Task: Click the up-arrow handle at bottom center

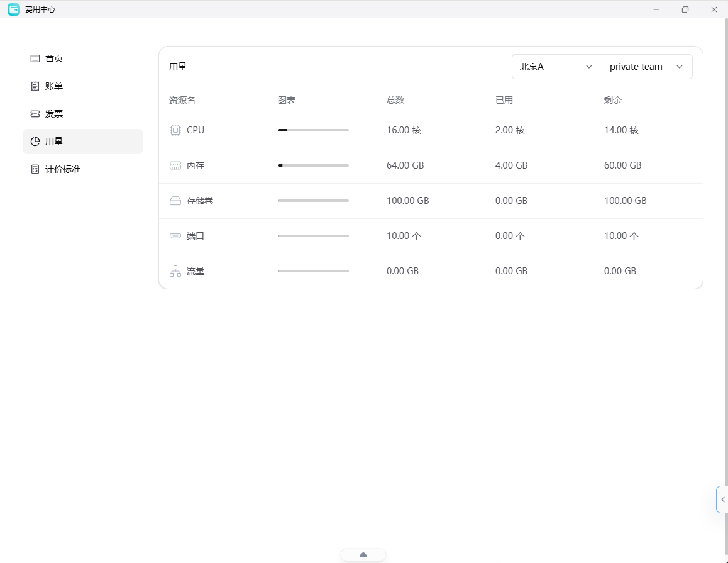Action: coord(363,555)
